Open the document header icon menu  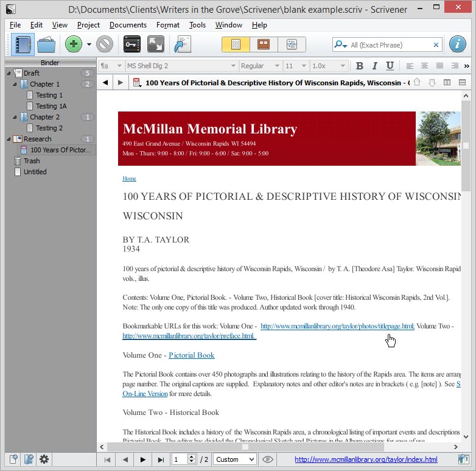137,82
